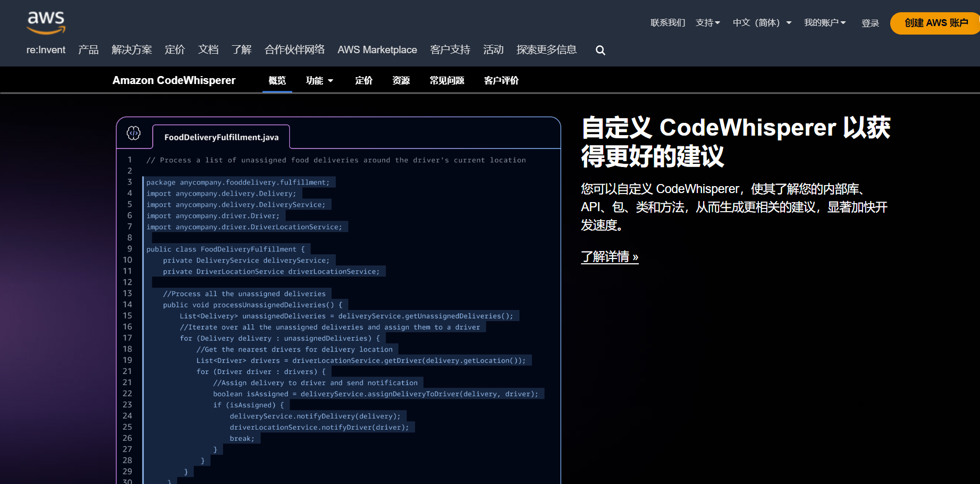Image resolution: width=980 pixels, height=484 pixels.
Task: Select the FoodDeliveryFulfillment.java file tab
Action: 221,137
